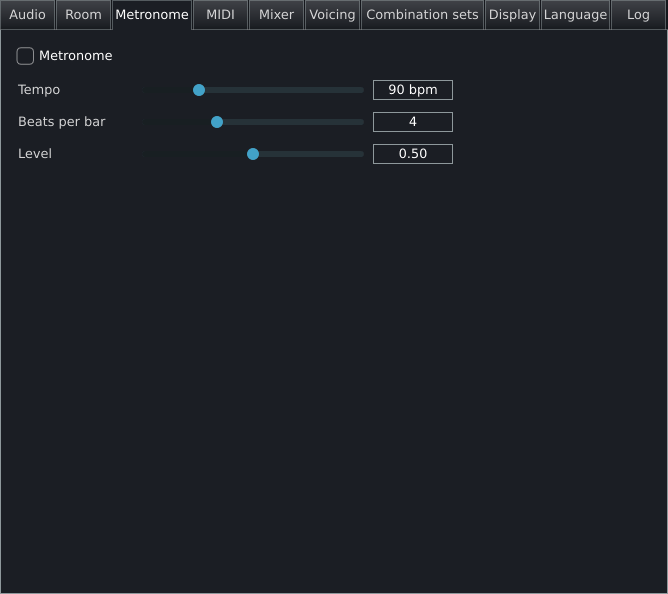View the Log tab
This screenshot has width=668, height=594.
pos(639,15)
